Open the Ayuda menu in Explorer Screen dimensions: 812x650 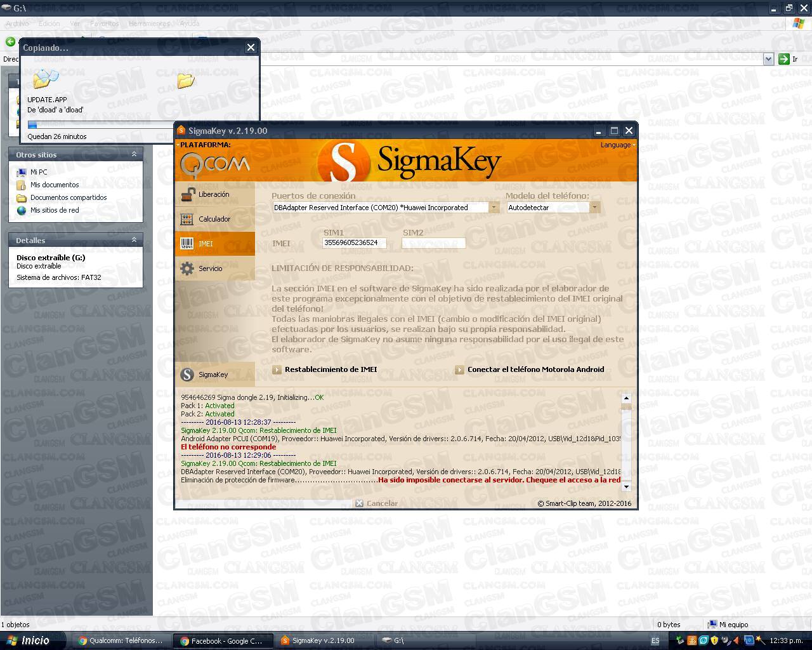(x=189, y=23)
